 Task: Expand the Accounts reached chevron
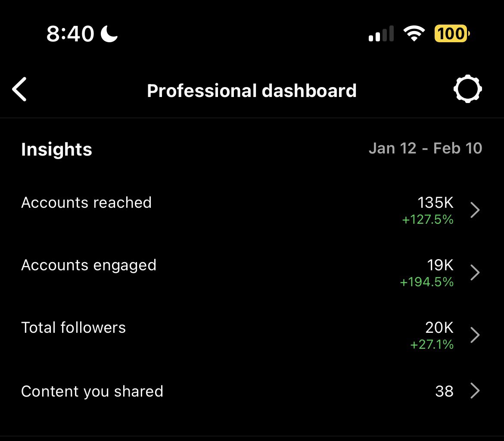pyautogui.click(x=475, y=210)
